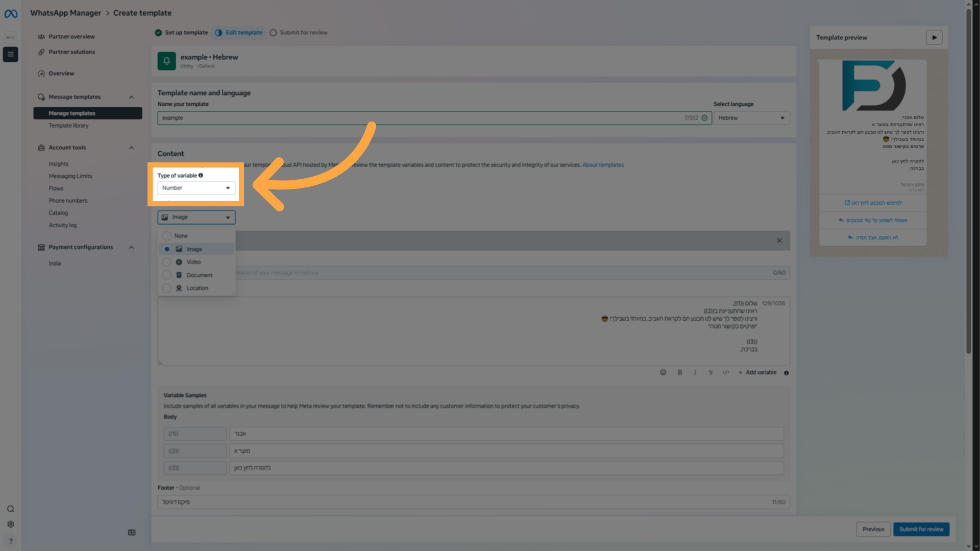
Task: Open the Type of variable Number dropdown
Action: coord(197,188)
